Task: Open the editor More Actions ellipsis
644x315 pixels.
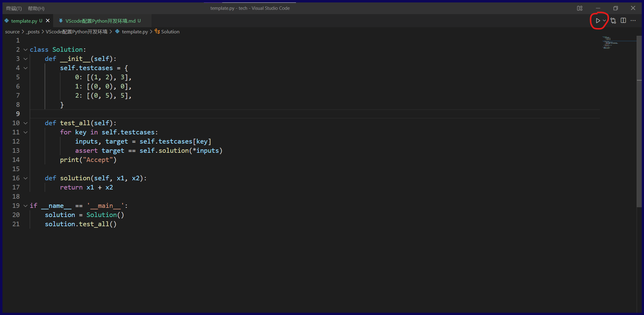Action: (633, 21)
